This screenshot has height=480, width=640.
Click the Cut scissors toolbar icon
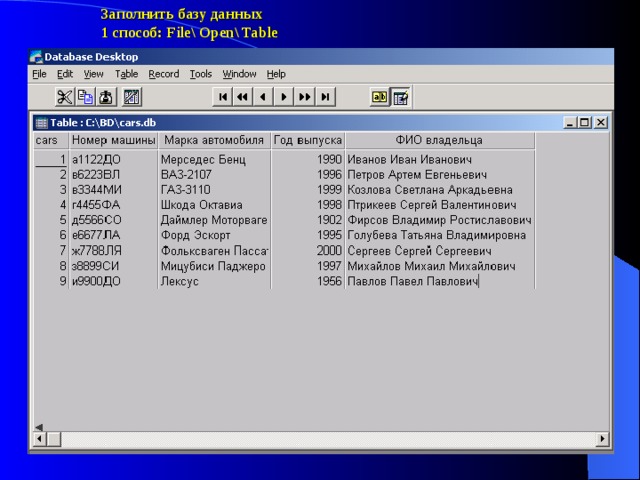[x=65, y=97]
